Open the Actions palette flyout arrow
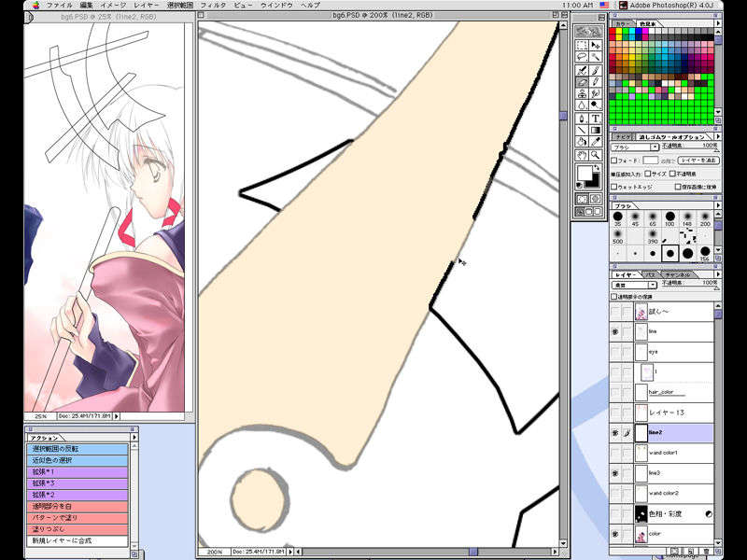 point(134,437)
